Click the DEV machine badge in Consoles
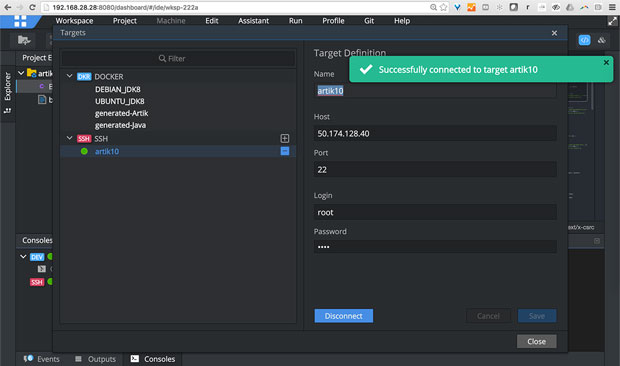Screen dimensions: 620x366 coord(37,257)
